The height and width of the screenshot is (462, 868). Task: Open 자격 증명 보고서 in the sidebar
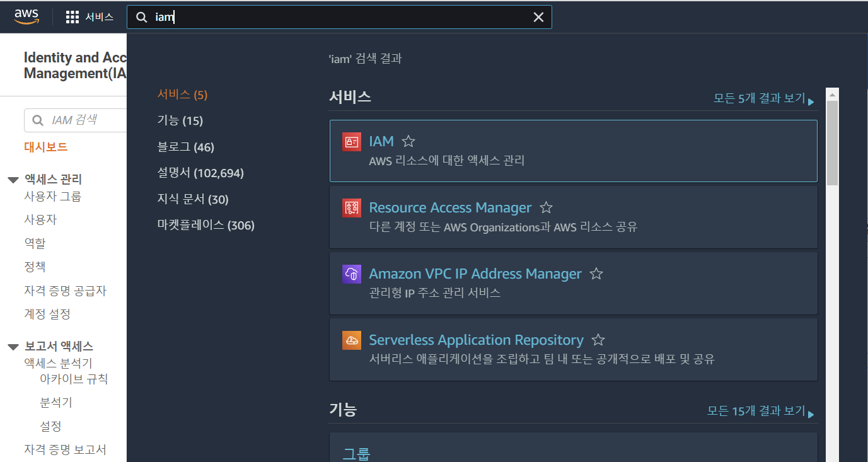coord(65,449)
